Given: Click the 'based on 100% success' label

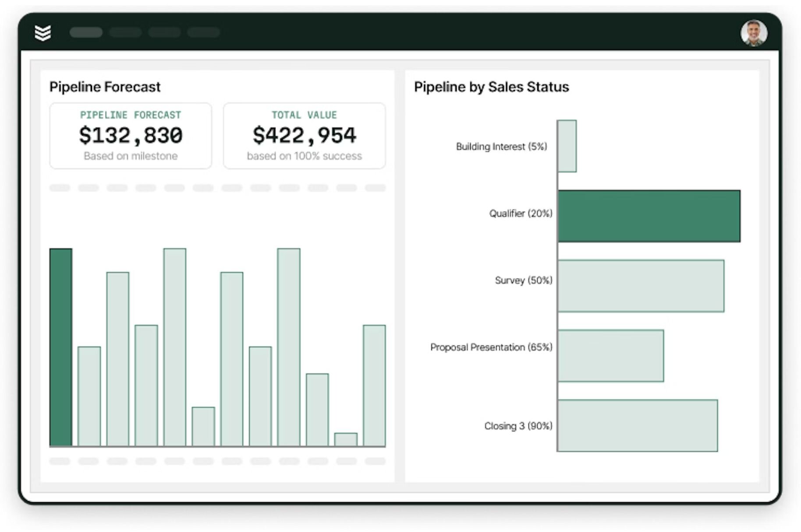Looking at the screenshot, I should point(305,156).
